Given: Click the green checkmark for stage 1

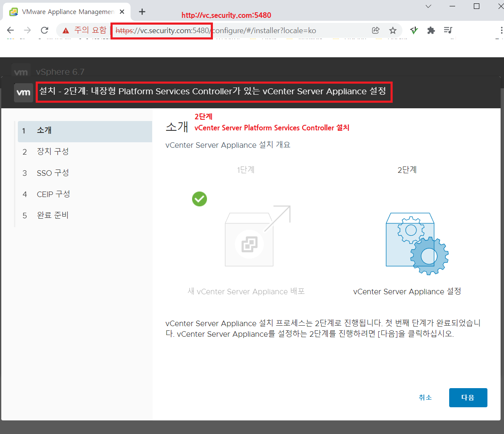Looking at the screenshot, I should pyautogui.click(x=200, y=199).
